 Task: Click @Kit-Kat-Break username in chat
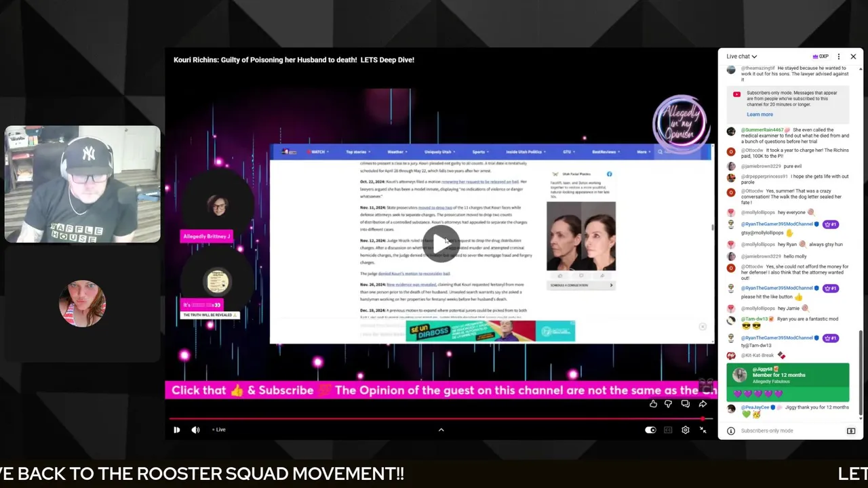757,355
